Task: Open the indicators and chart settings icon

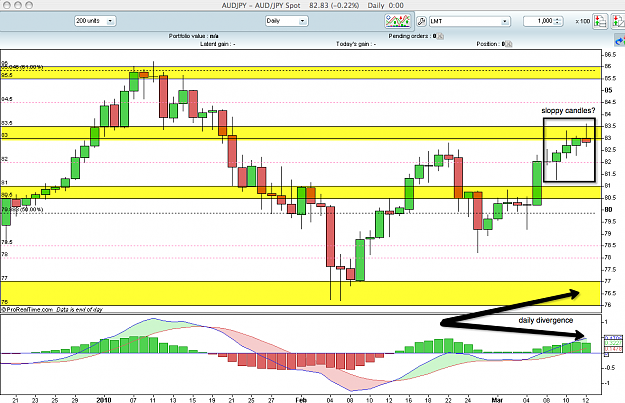Action: pos(398,21)
